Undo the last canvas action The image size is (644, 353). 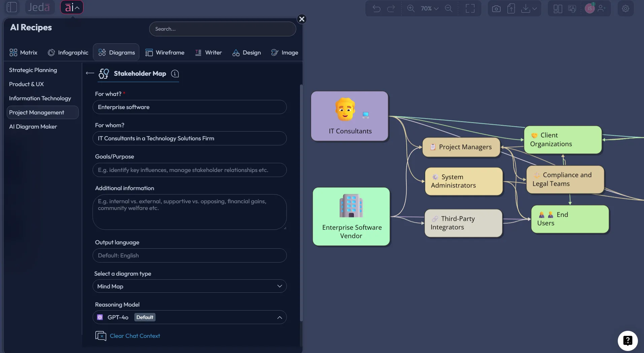[x=377, y=8]
